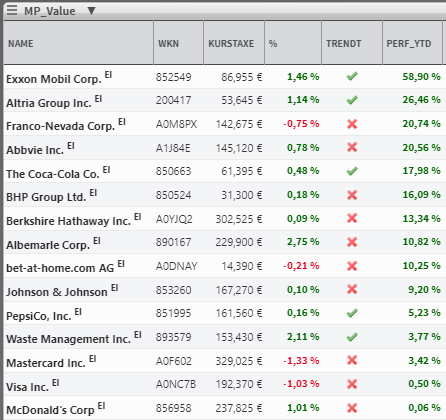This screenshot has width=446, height=420.
Task: Click the EI icon next to Altria Group Inc.
Action: pos(98,98)
